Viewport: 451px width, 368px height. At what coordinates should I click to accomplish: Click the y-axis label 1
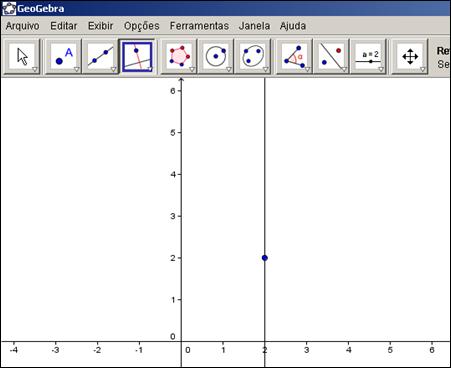tap(173, 300)
